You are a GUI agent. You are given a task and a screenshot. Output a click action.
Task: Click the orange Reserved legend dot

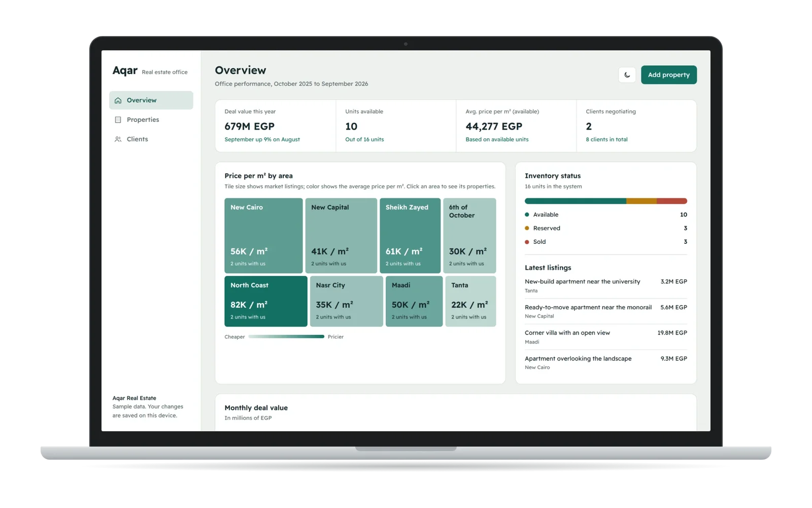(x=527, y=229)
